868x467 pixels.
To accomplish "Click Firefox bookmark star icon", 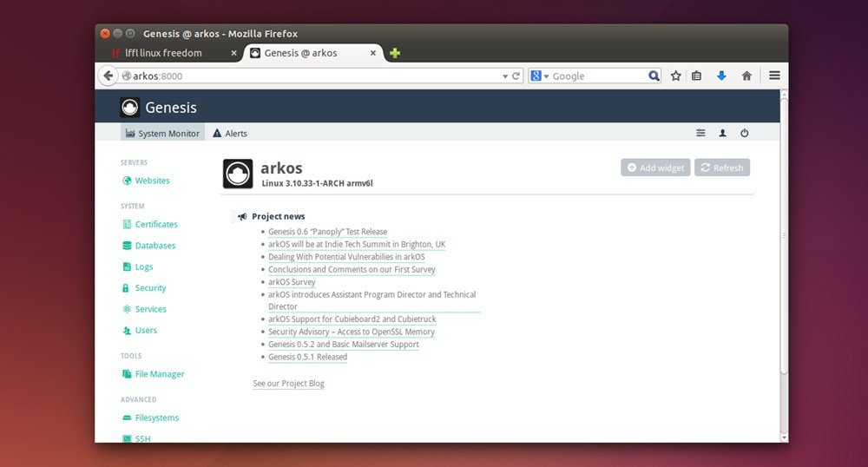I will tap(676, 76).
